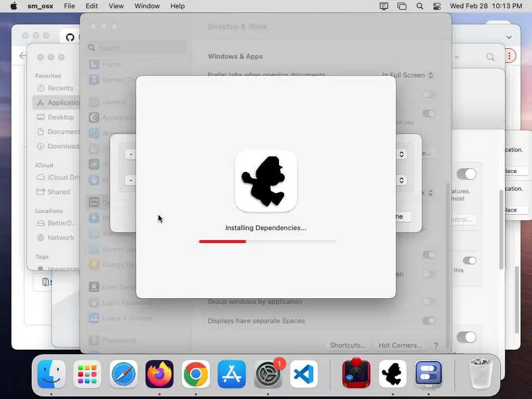
Task: Select Desktop in Finder sidebar
Action: (x=56, y=117)
